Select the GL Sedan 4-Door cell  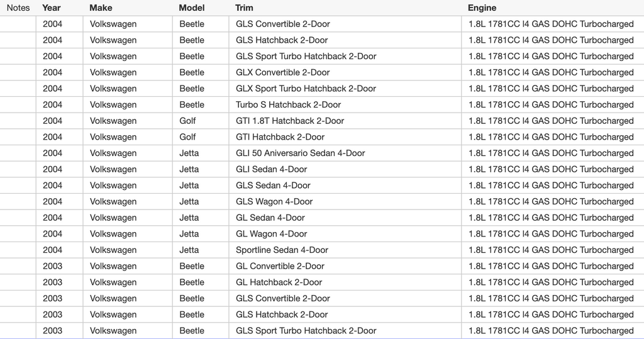click(x=270, y=218)
